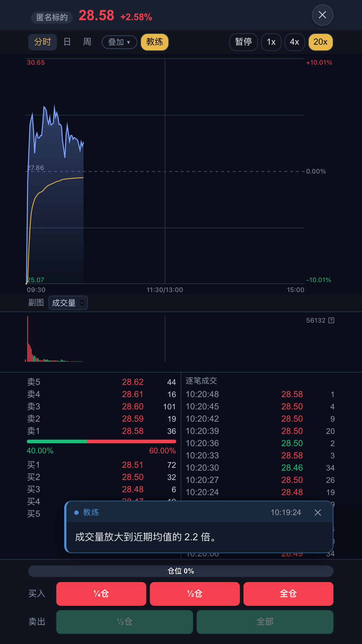
Task: Close the trading simulator screen
Action: (x=322, y=15)
